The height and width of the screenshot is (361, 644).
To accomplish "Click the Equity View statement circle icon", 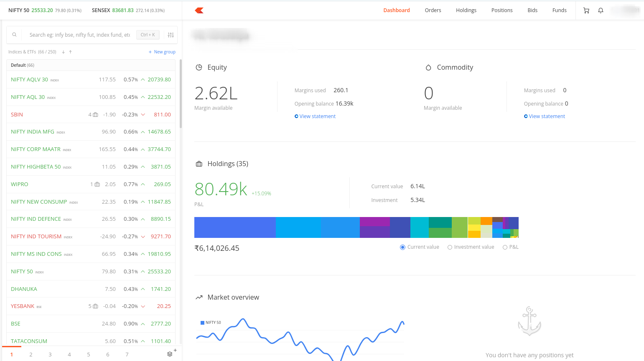I will pyautogui.click(x=296, y=116).
